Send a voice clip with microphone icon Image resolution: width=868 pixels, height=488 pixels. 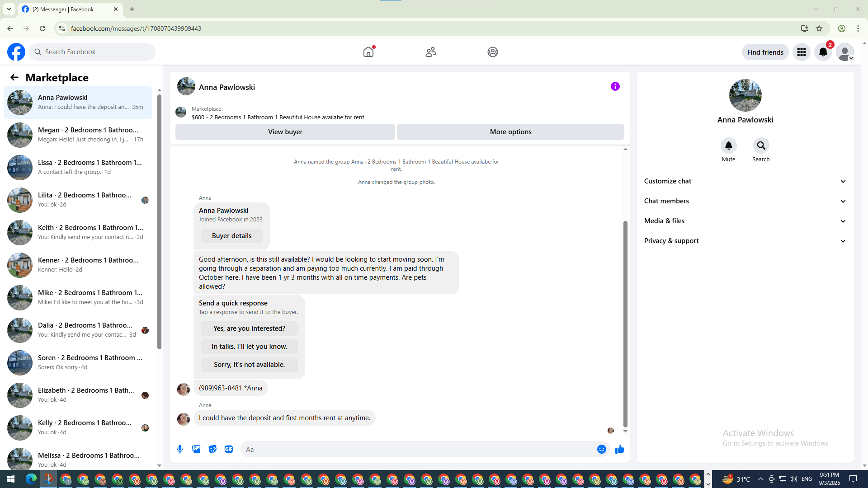pyautogui.click(x=180, y=449)
